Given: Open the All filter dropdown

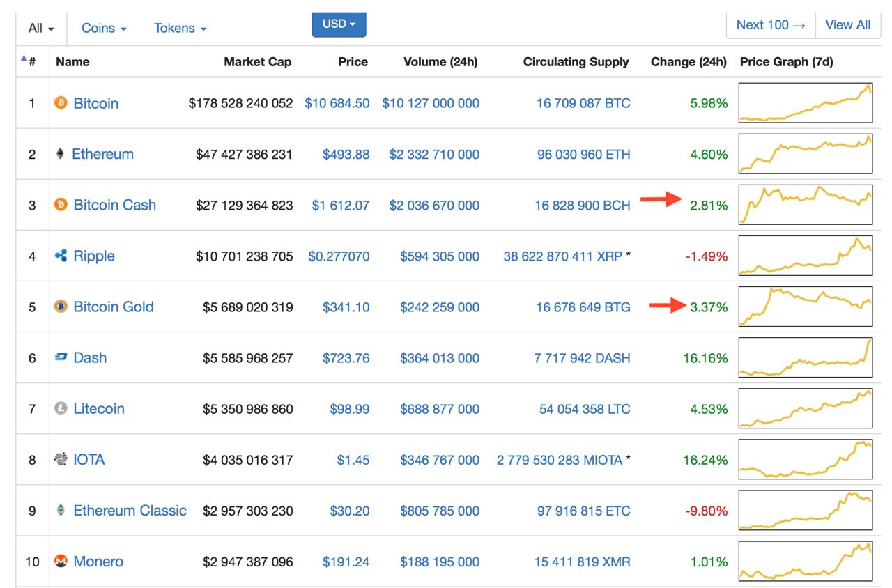Looking at the screenshot, I should (41, 29).
